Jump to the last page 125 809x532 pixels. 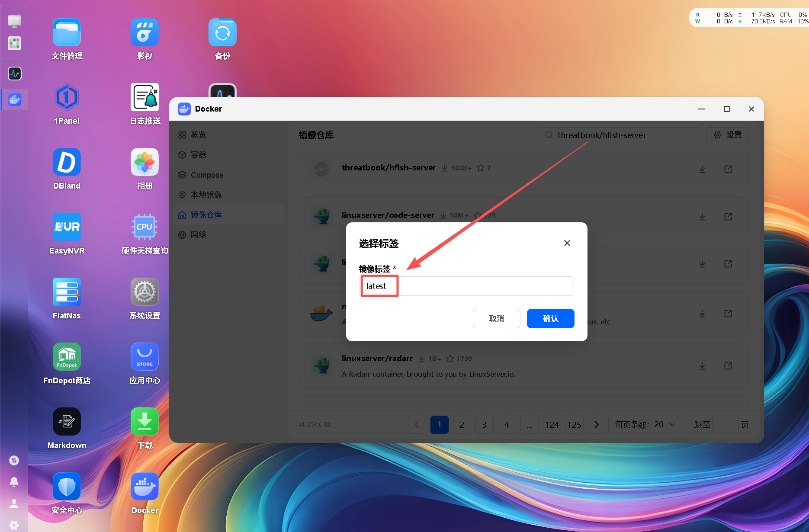click(x=574, y=425)
